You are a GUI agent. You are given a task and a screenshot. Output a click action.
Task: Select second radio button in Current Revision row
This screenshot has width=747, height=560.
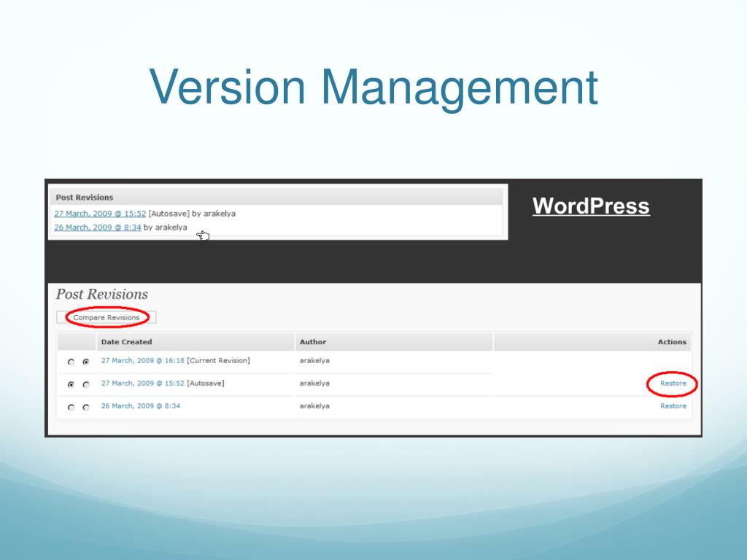click(86, 362)
